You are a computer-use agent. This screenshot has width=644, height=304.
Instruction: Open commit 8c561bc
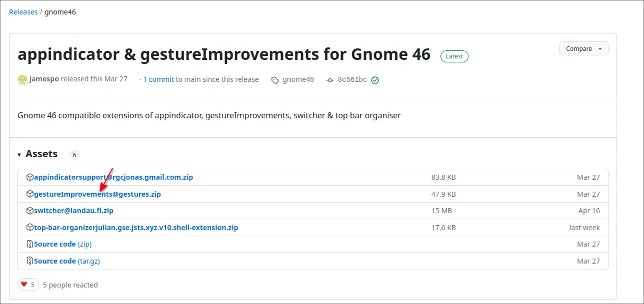click(x=352, y=79)
